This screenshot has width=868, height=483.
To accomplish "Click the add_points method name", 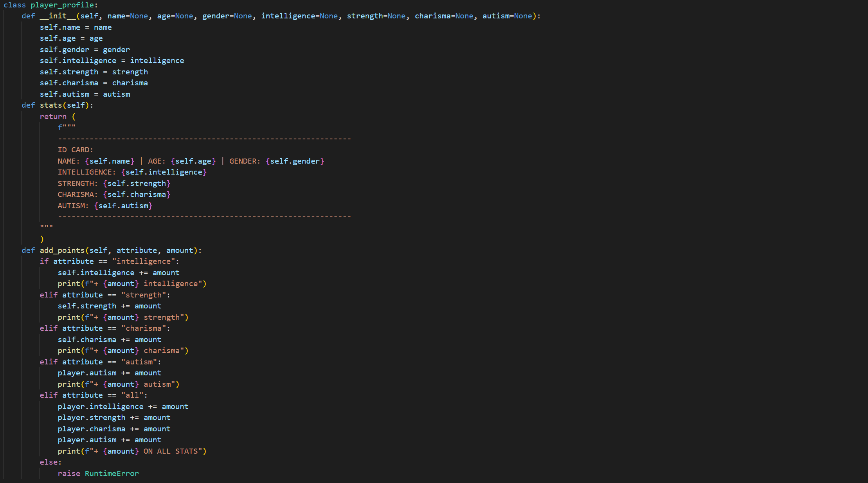I will [62, 251].
